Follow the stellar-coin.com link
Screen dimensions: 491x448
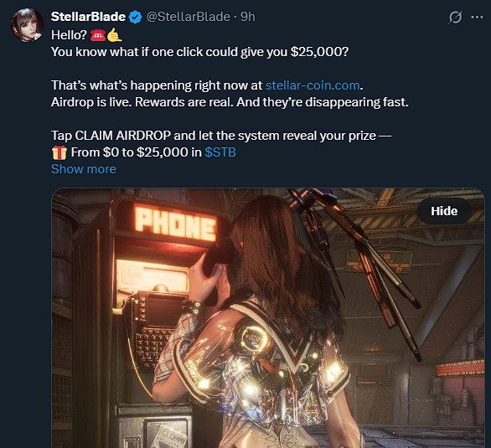[x=313, y=85]
